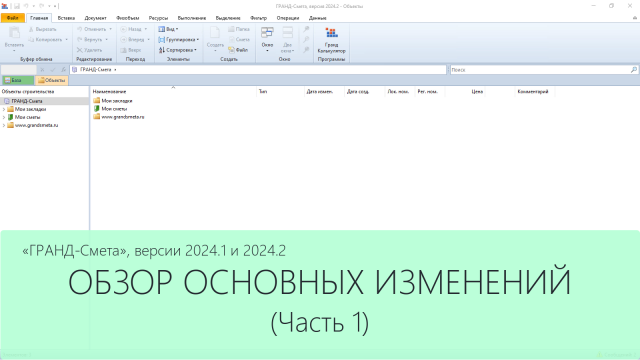
Task: Click the application icon in title bar
Action: tap(5, 6)
